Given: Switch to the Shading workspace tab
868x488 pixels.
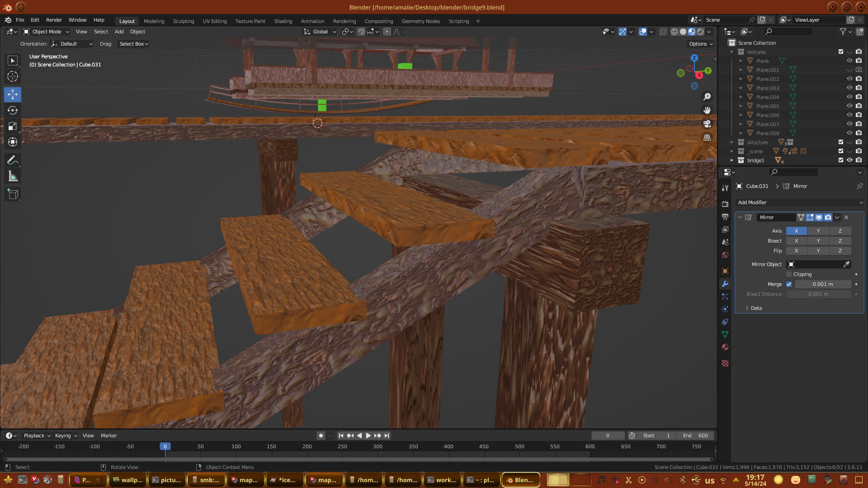Looking at the screenshot, I should pos(283,21).
